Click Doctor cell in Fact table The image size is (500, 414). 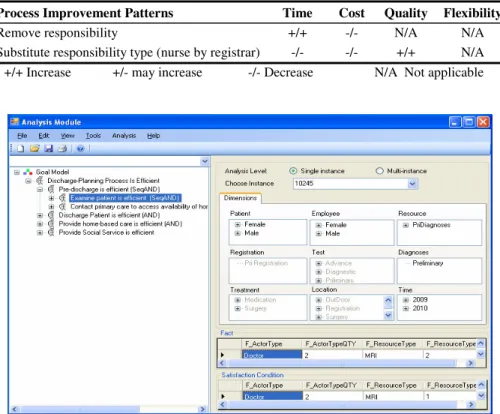tap(272, 355)
